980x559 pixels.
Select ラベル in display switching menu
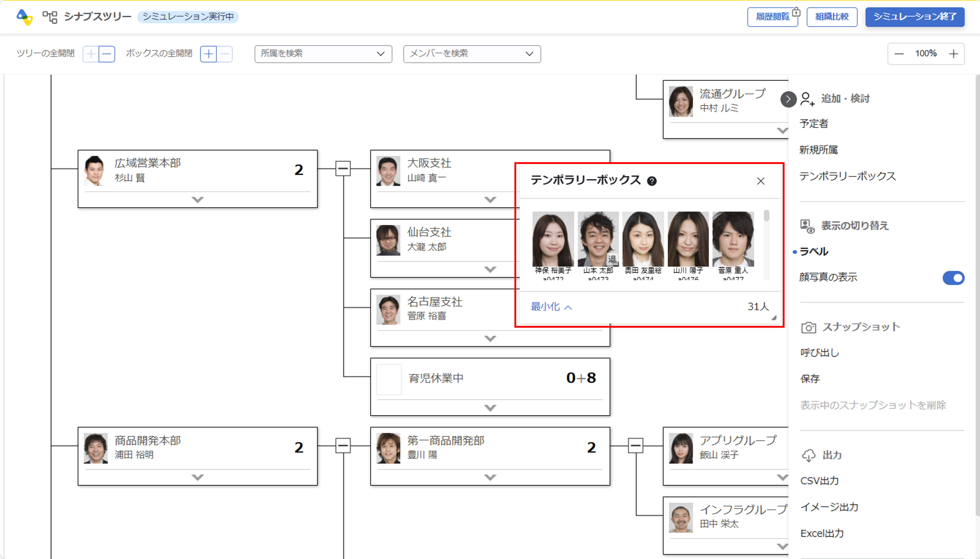tap(814, 251)
